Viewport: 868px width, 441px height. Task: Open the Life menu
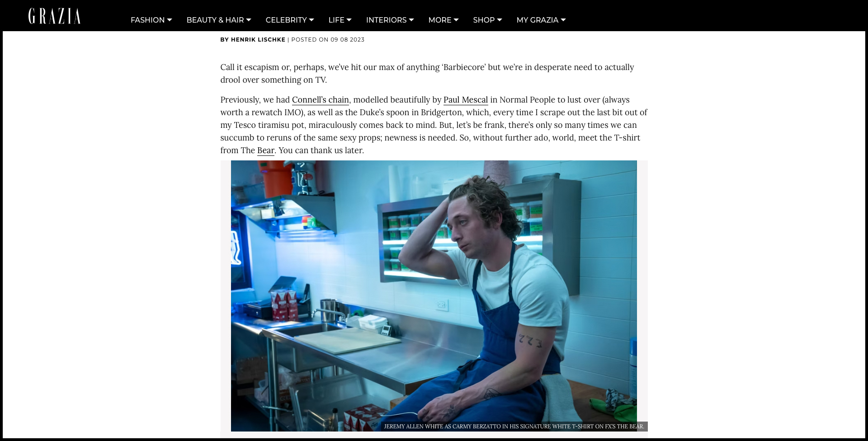point(340,20)
